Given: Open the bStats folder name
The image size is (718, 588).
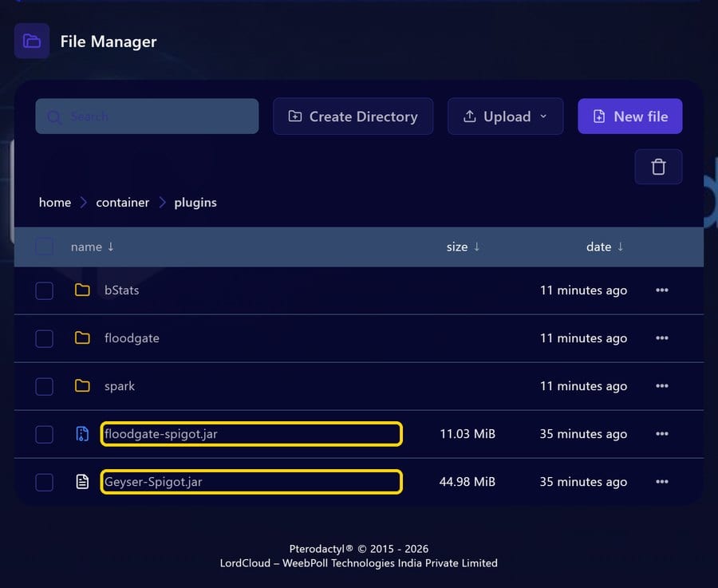Looking at the screenshot, I should [122, 290].
